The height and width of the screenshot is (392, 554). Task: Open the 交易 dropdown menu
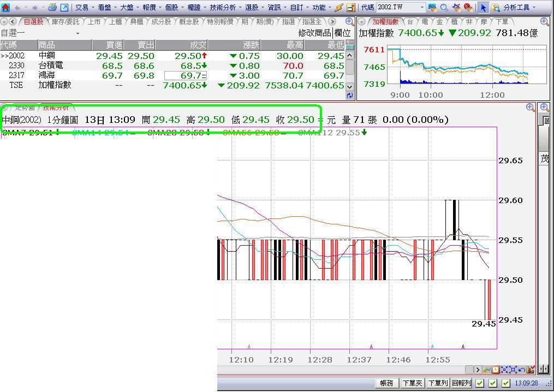tap(85, 8)
